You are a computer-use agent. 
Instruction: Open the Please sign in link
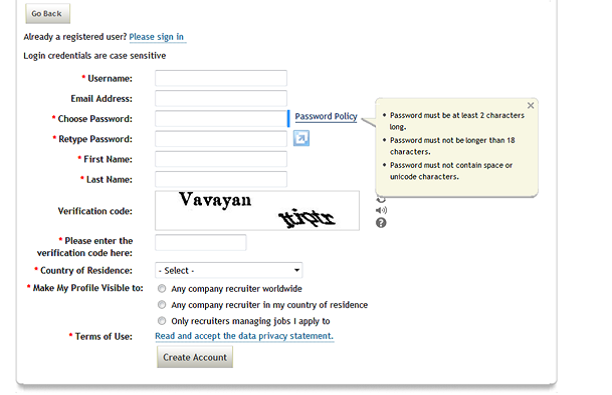[157, 37]
